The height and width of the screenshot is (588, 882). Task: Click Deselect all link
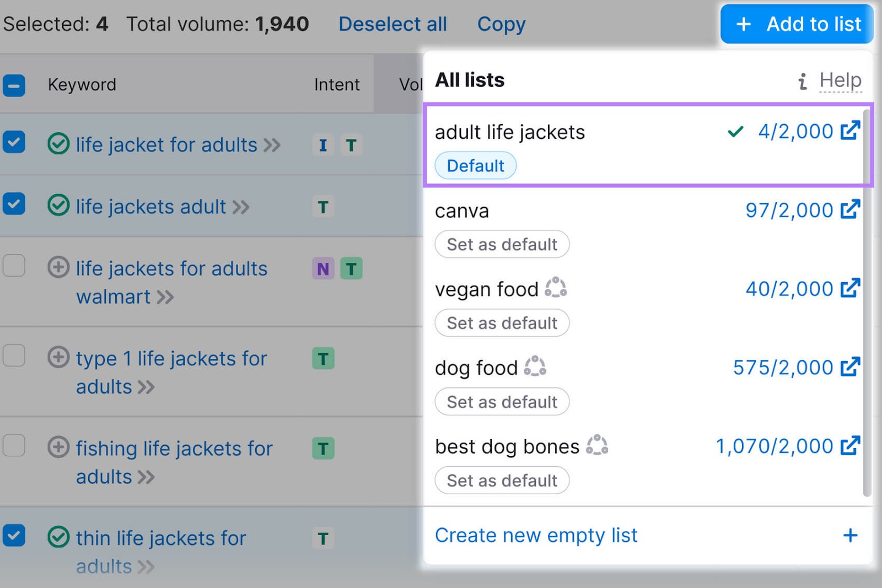(x=392, y=24)
